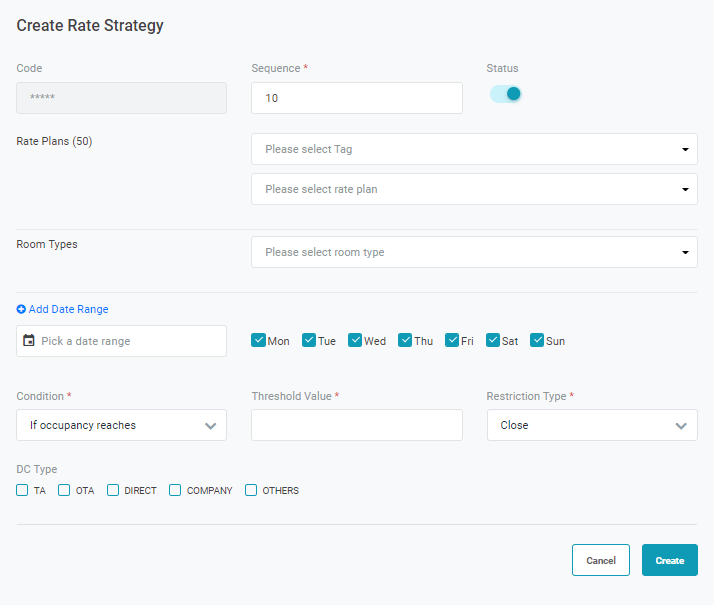Tick the COMPANY checkbox
This screenshot has height=605, width=714.
[175, 490]
